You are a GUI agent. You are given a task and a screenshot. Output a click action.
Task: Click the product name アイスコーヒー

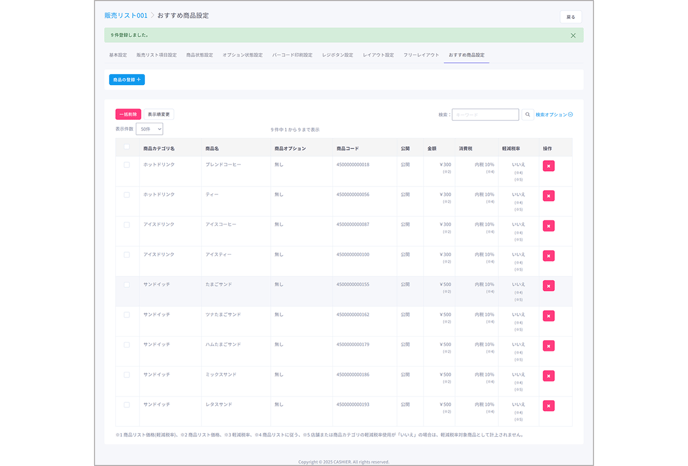click(x=221, y=224)
